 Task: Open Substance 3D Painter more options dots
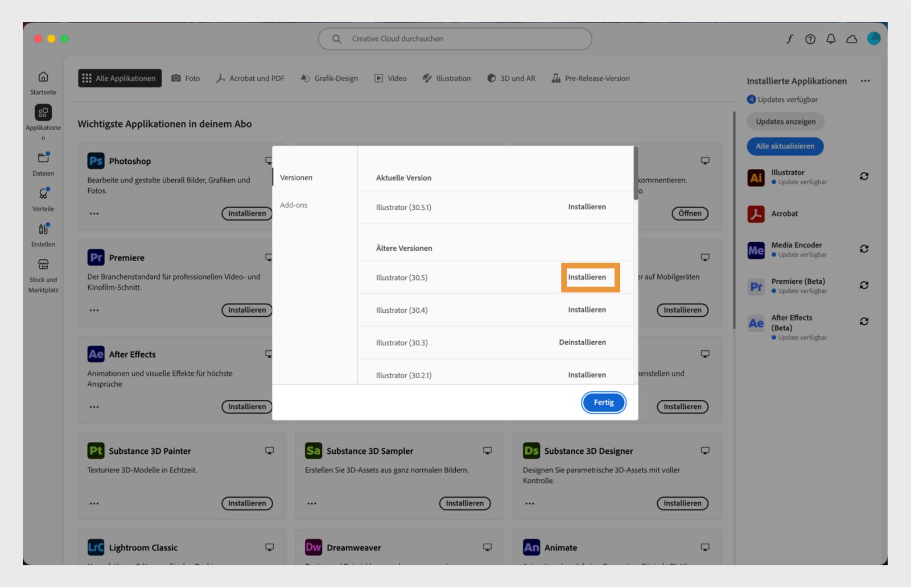94,504
